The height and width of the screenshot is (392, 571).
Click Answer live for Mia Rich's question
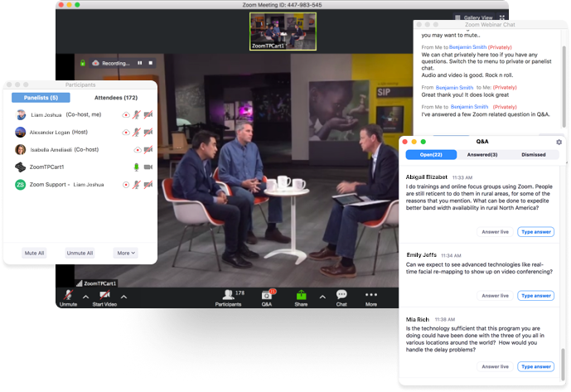[x=496, y=366]
